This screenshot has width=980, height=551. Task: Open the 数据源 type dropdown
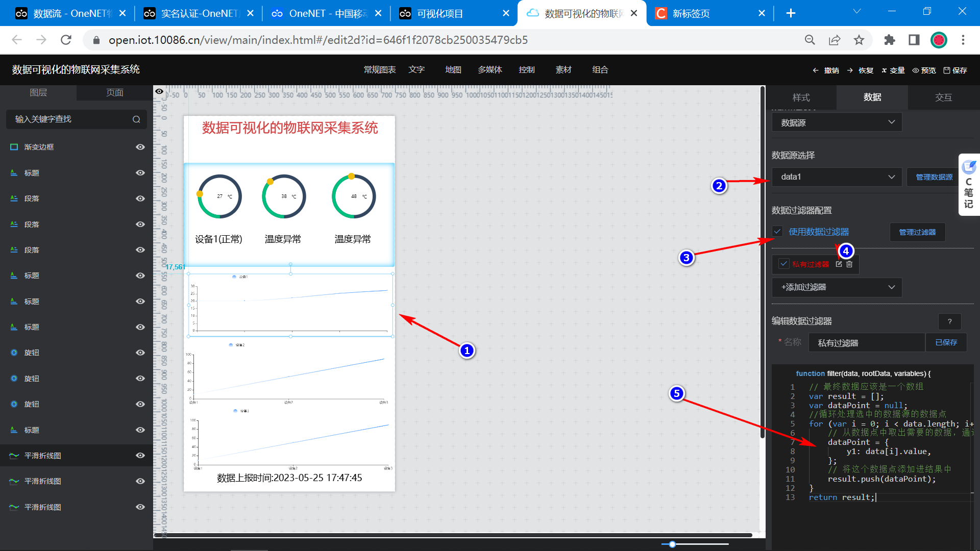837,122
